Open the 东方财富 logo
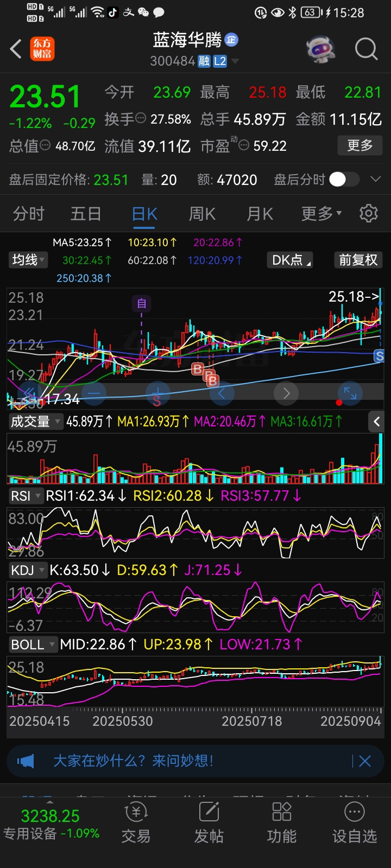This screenshot has width=391, height=868. pyautogui.click(x=42, y=49)
